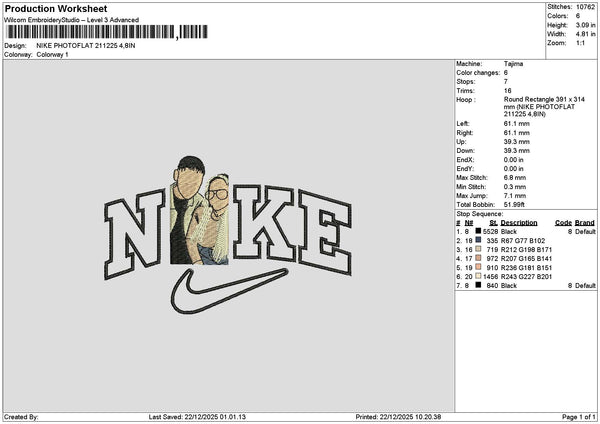Select the EndX: label

click(465, 160)
